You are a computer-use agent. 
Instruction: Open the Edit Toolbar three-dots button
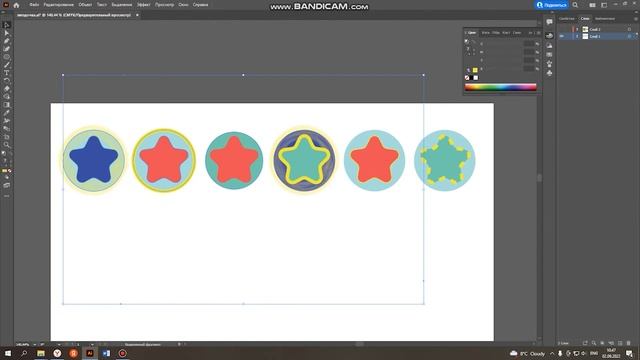pyautogui.click(x=7, y=196)
